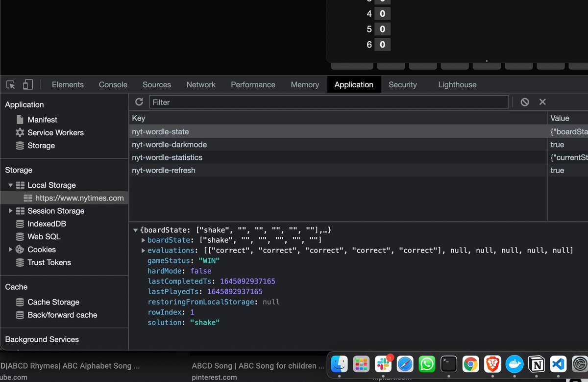Open Safari from the dock

405,364
